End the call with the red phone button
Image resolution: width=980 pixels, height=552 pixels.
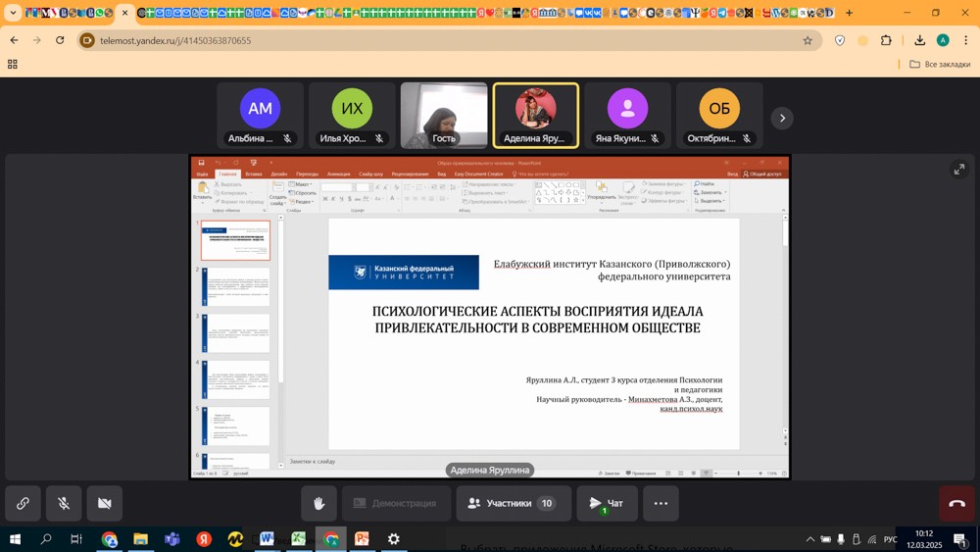tap(956, 503)
